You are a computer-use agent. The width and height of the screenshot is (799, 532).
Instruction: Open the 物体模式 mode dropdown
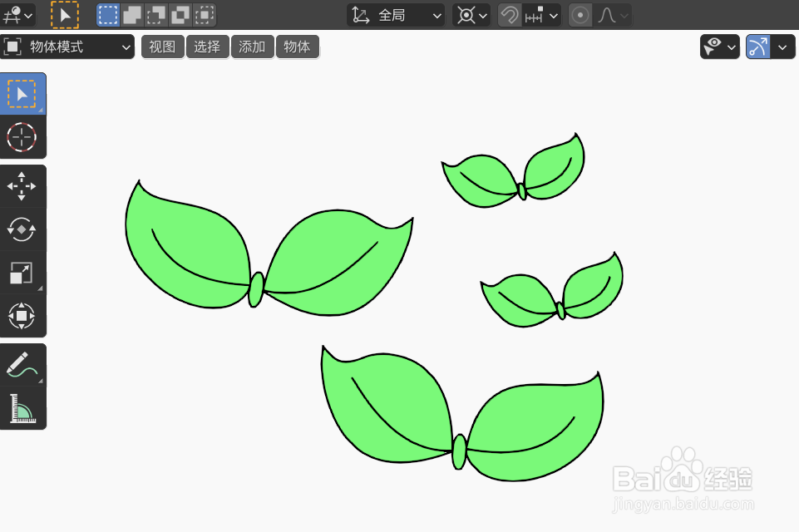67,47
